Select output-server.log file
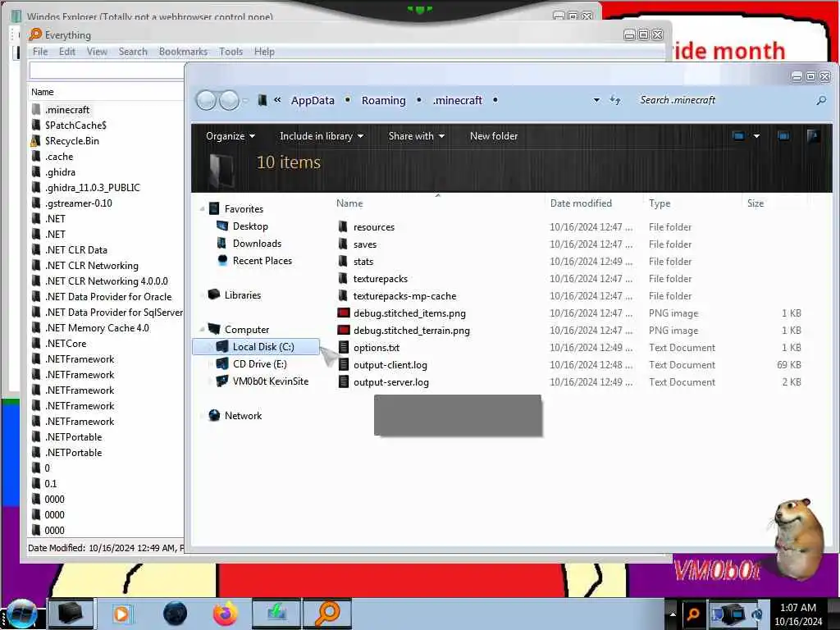Screen dimensions: 840x630 [x=391, y=382]
